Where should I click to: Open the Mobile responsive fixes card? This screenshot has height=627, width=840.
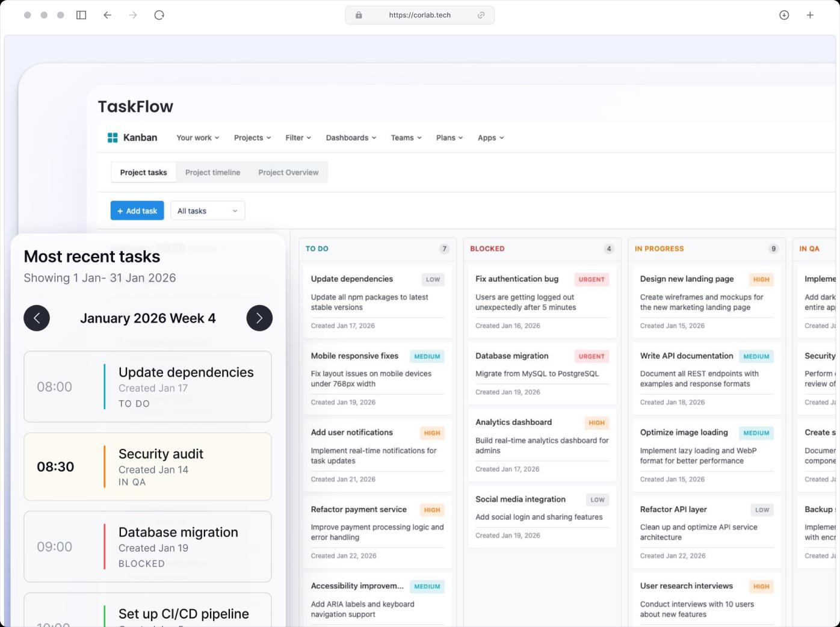pos(377,378)
